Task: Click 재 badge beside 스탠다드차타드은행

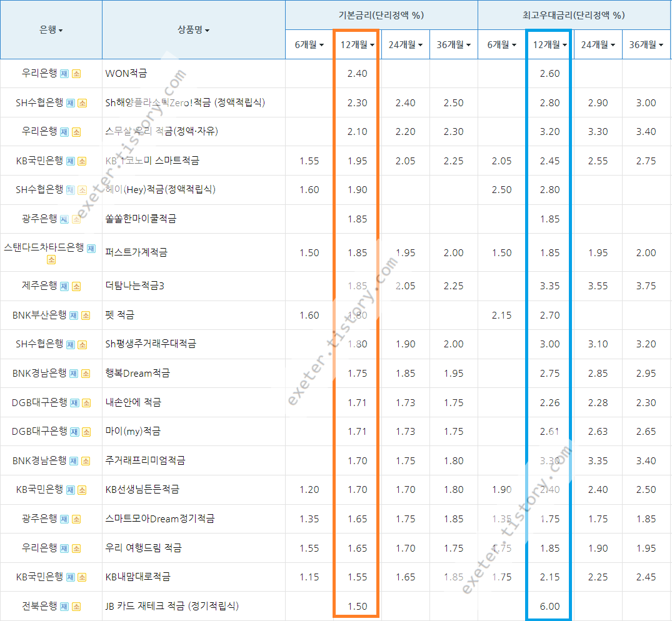Action: [x=91, y=249]
